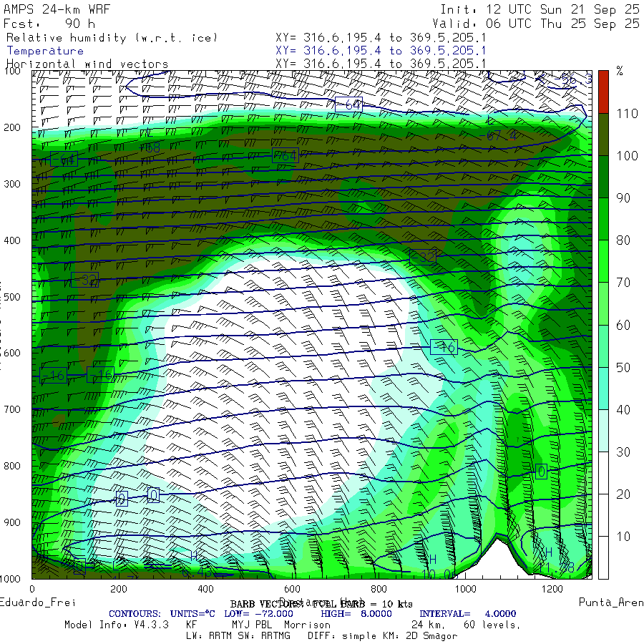Click the "CONTOURS: UNITS=°C" text

coord(162,614)
